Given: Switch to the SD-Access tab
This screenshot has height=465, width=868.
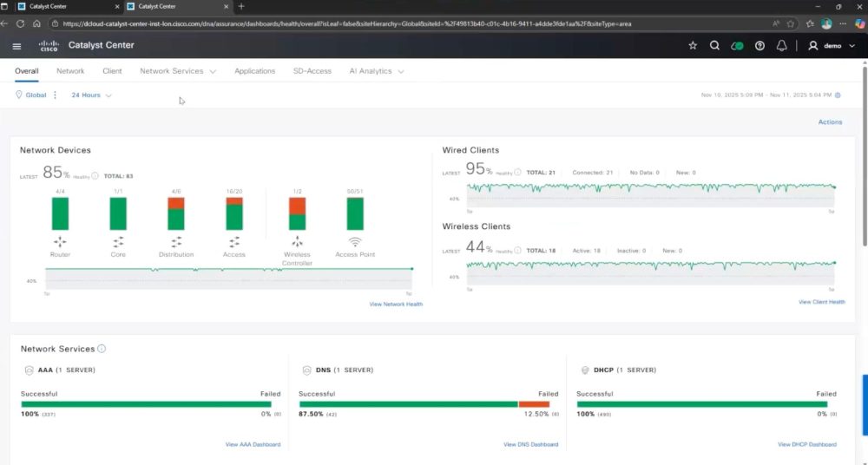Looking at the screenshot, I should [x=312, y=71].
